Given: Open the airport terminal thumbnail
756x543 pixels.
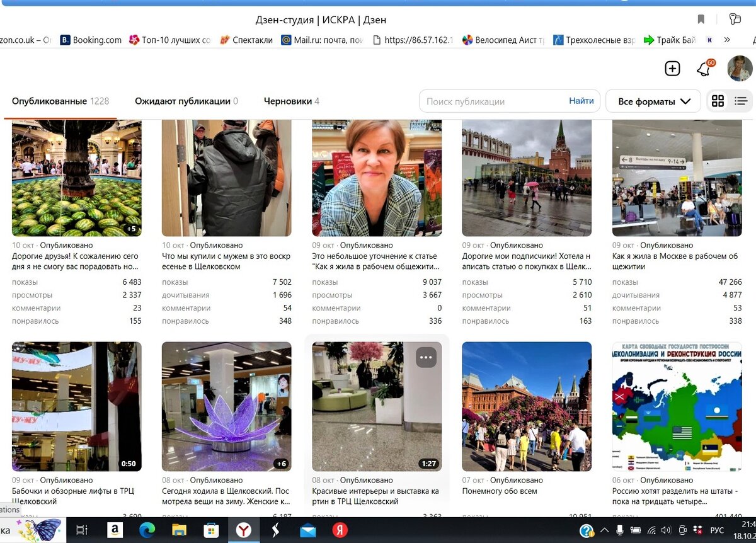Looking at the screenshot, I should tap(677, 178).
